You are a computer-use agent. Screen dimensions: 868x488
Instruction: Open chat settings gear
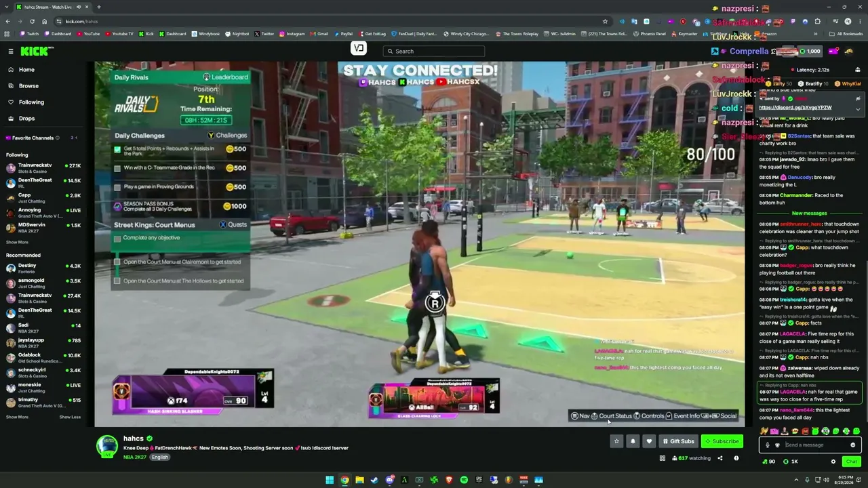(x=833, y=462)
